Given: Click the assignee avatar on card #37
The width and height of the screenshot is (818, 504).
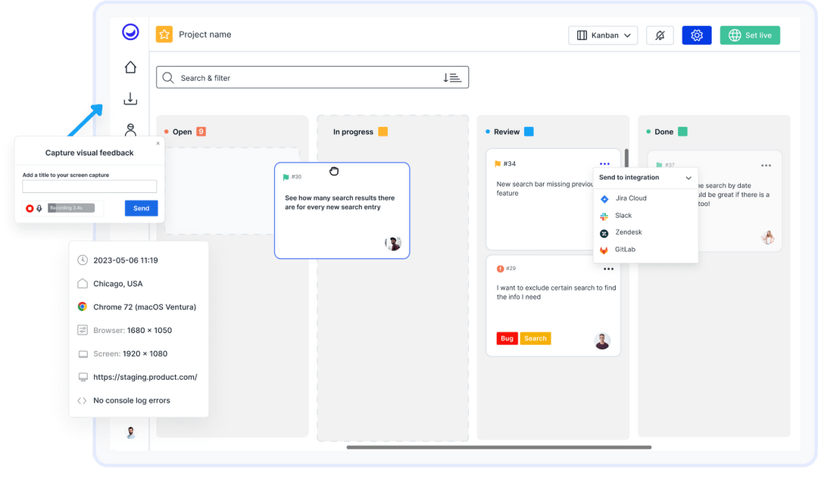Looking at the screenshot, I should click(x=767, y=238).
